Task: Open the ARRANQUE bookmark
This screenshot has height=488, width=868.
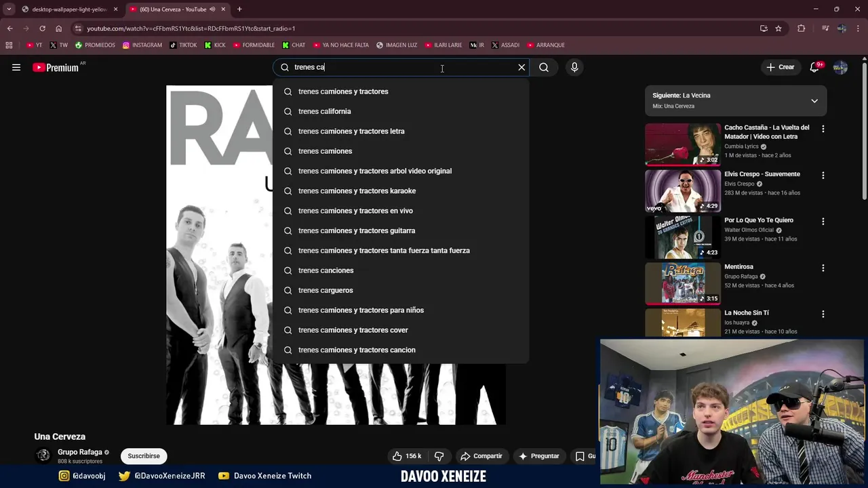Action: tap(546, 45)
